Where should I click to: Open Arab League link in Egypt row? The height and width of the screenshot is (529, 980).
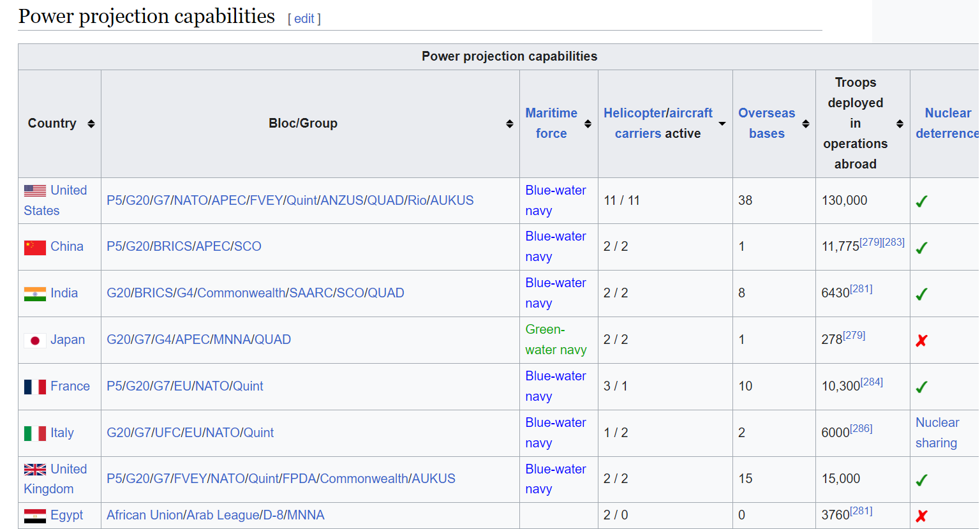[223, 515]
